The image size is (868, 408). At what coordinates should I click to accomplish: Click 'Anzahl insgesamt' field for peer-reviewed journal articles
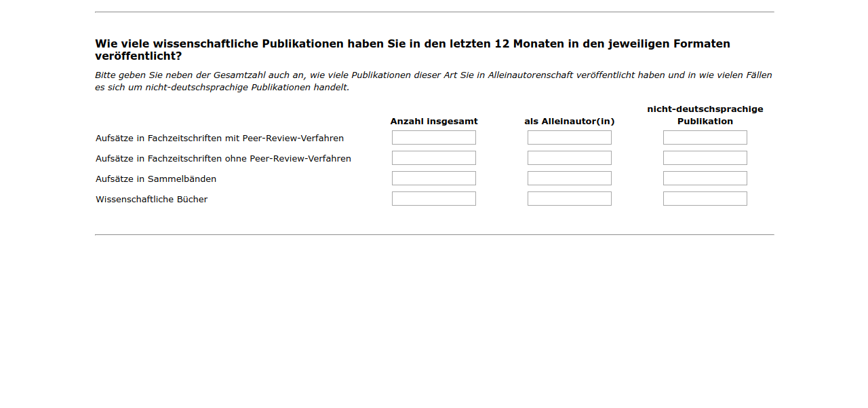point(434,138)
